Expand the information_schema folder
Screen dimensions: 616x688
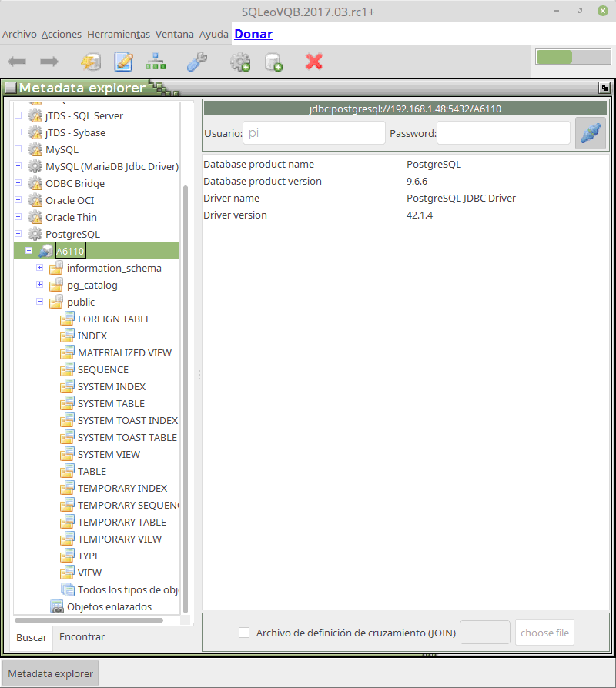point(39,268)
